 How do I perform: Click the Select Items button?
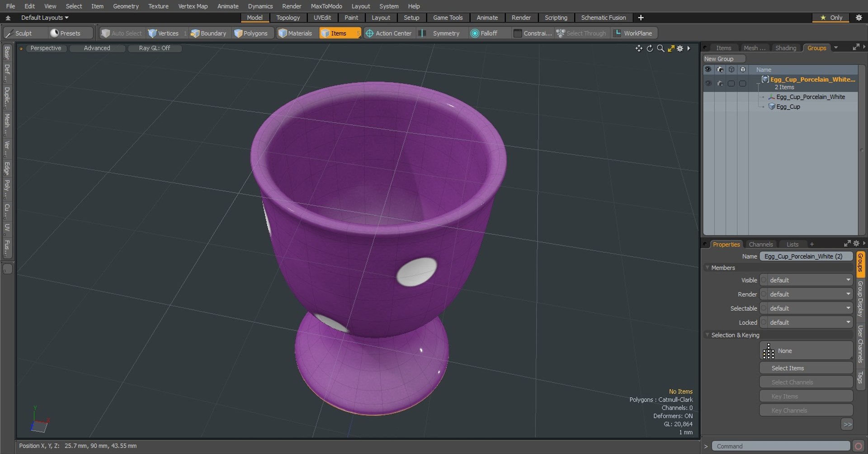coord(806,368)
